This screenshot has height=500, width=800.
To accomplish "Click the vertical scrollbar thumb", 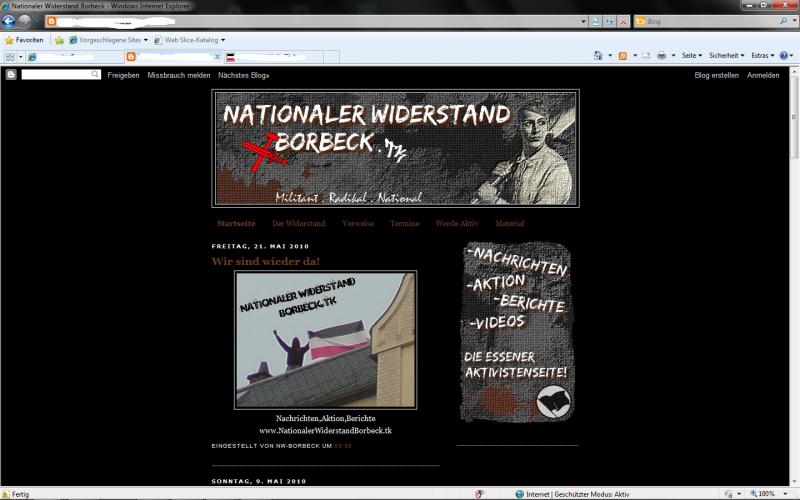I will coord(794,117).
